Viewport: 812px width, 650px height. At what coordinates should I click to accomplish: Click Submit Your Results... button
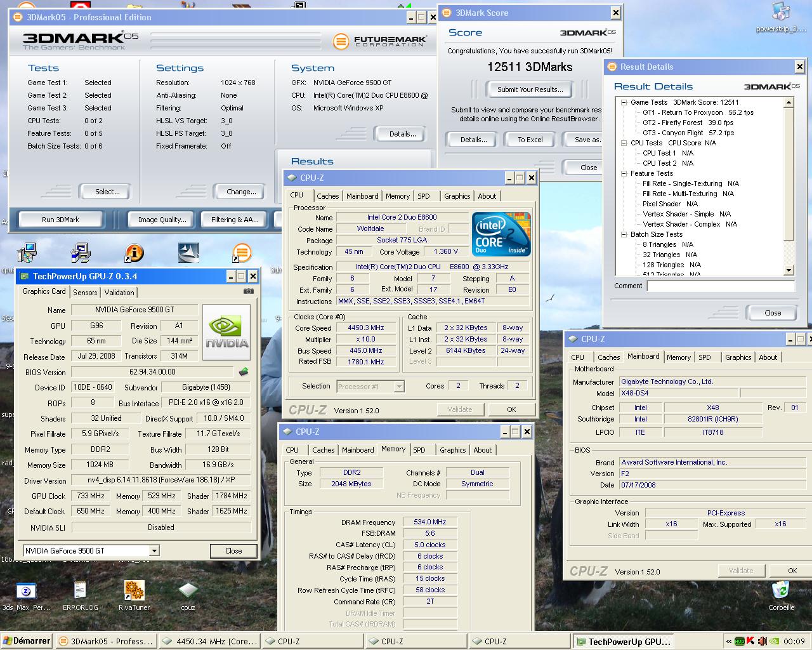530,90
